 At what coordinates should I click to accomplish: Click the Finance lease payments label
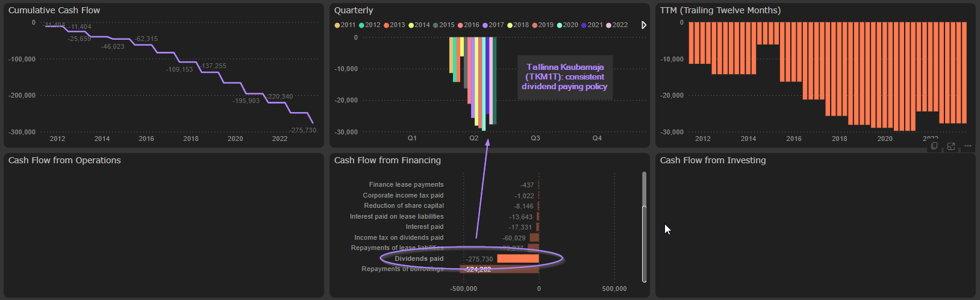(x=406, y=185)
